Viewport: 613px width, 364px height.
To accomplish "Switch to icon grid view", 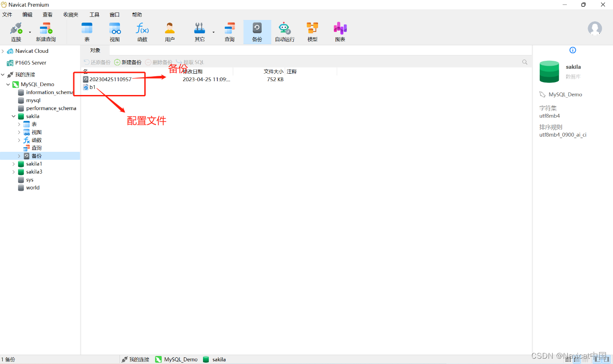I will 568,359.
